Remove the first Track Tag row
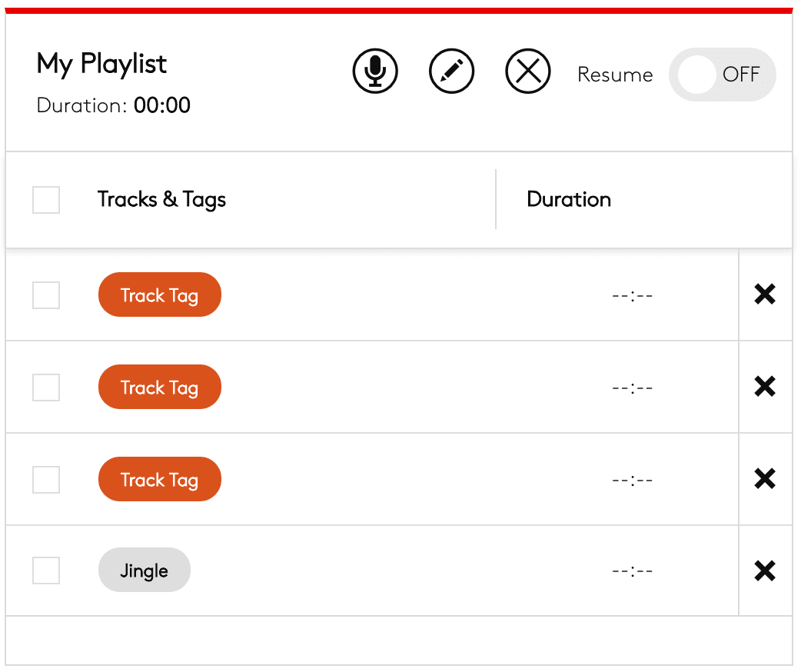 tap(765, 294)
